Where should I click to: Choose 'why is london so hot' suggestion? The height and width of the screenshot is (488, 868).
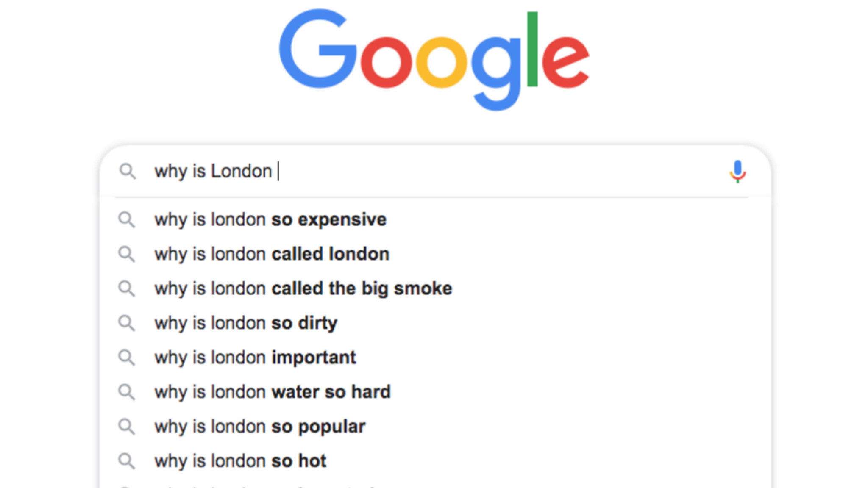240,461
